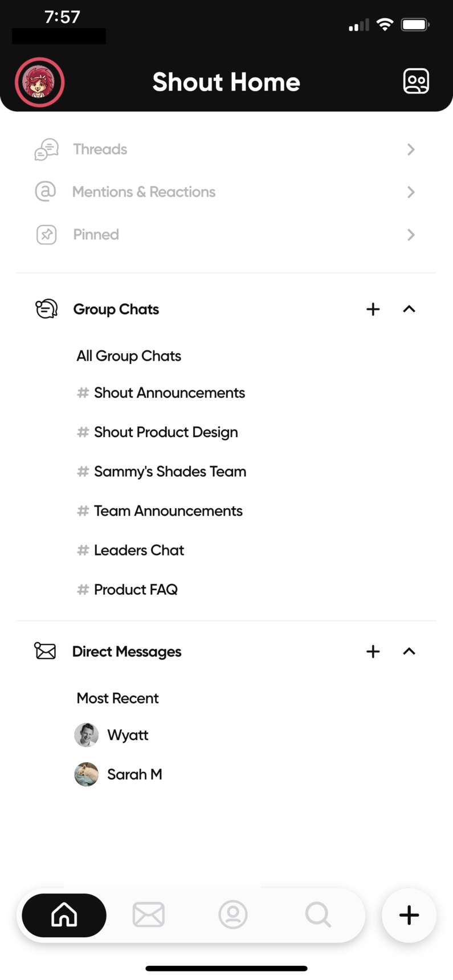Open the envelope messages tab in the bottom bar
Viewport: 453px width, 980px height.
tap(149, 915)
